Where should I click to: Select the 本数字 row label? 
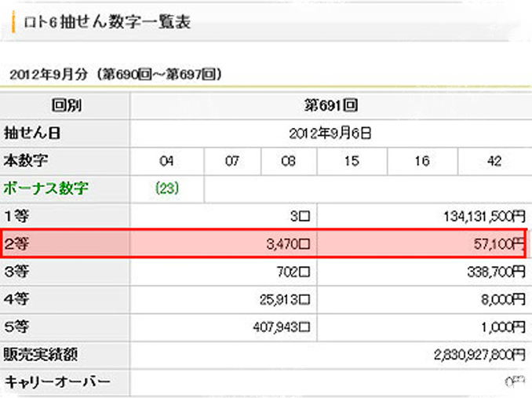(x=26, y=160)
